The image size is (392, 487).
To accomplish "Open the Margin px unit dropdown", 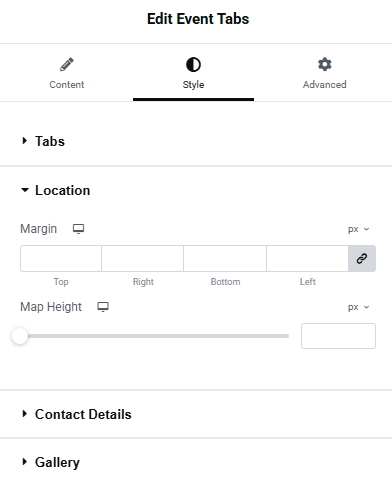I will click(359, 229).
